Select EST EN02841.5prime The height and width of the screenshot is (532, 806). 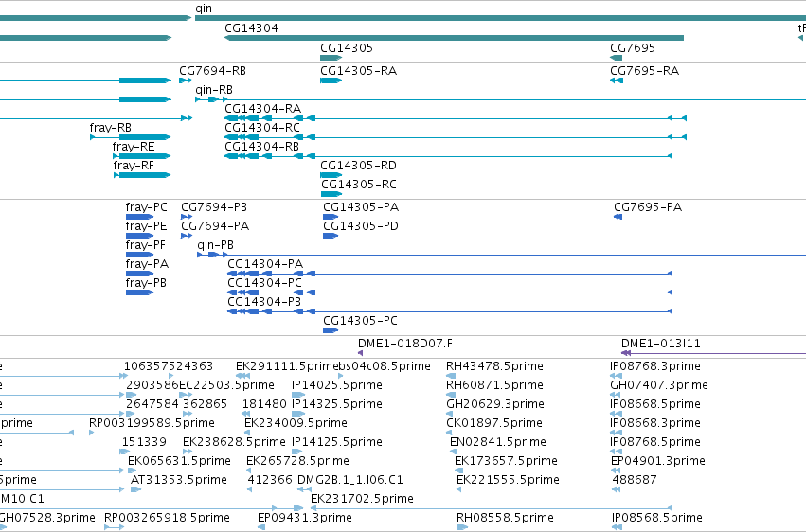point(497,442)
